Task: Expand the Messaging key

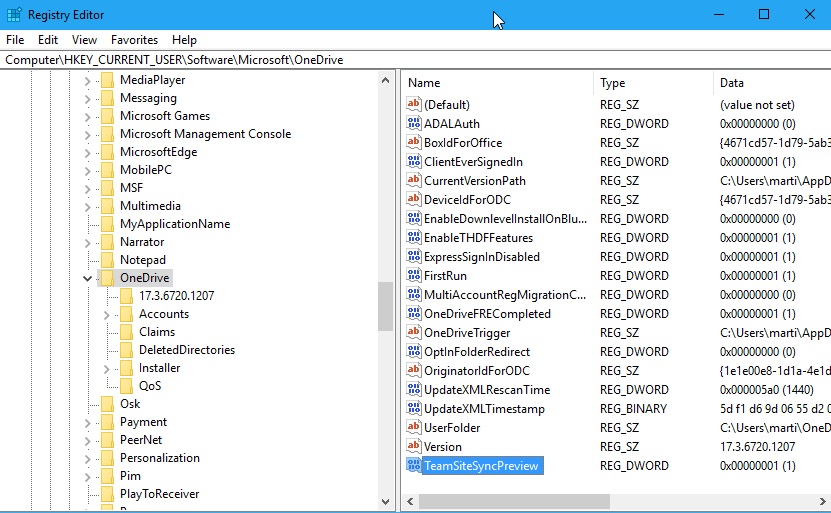Action: pos(87,99)
